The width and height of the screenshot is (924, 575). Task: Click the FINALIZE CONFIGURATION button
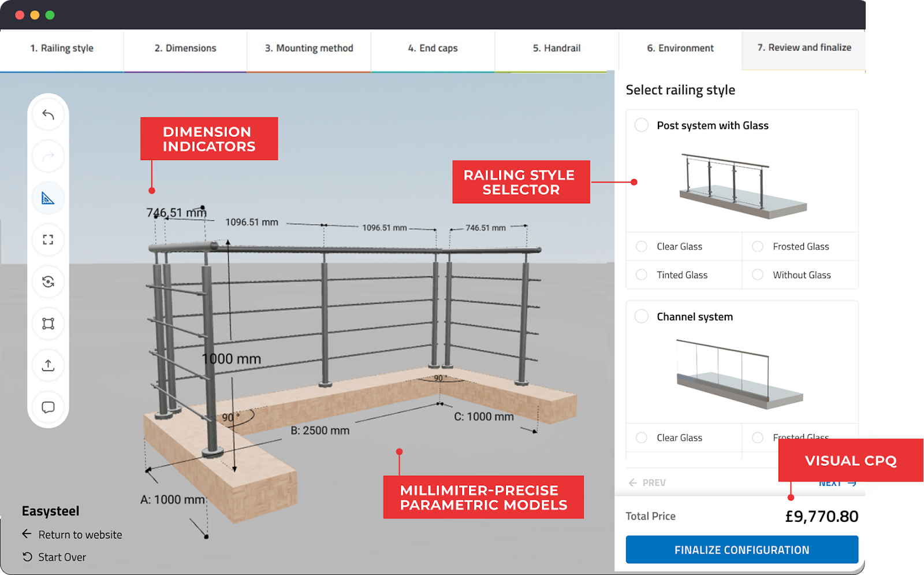[x=742, y=549]
